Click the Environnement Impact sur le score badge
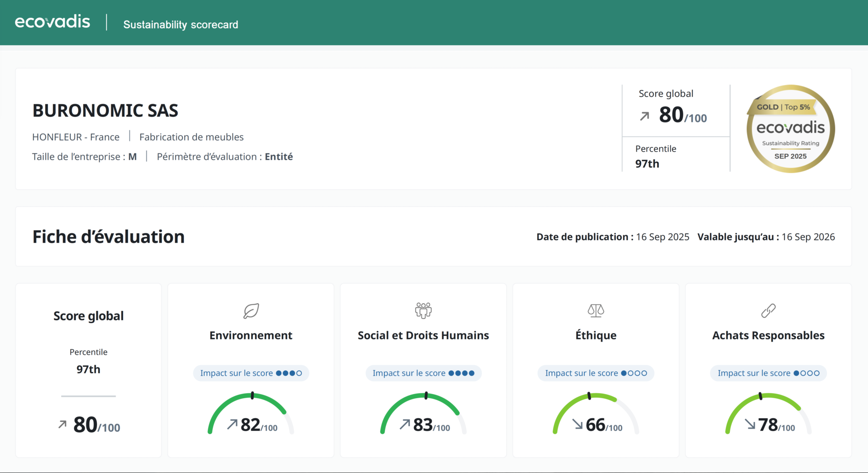 pyautogui.click(x=251, y=373)
